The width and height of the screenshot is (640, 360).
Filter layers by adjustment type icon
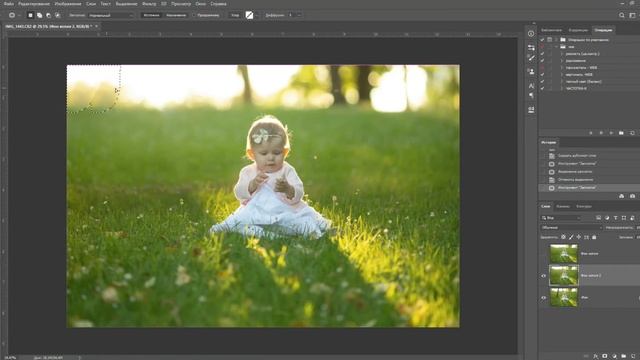click(607, 218)
